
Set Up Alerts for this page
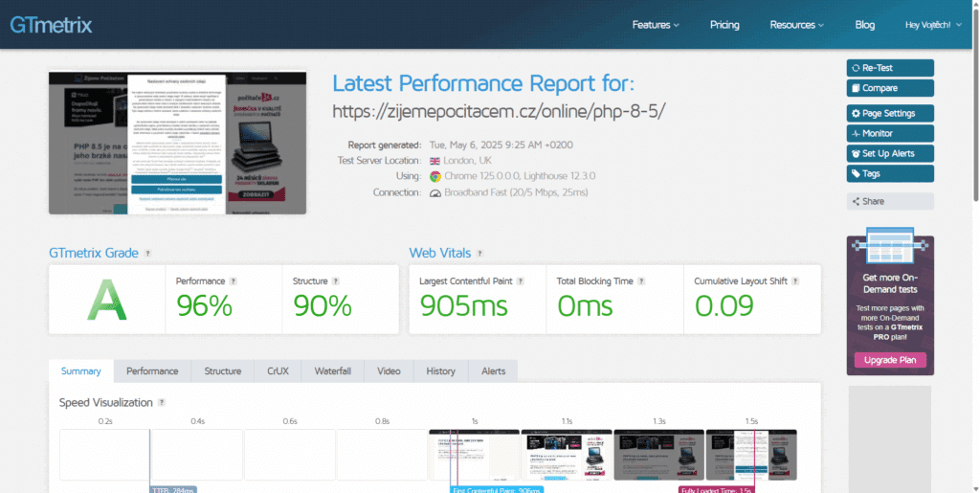[x=889, y=153]
